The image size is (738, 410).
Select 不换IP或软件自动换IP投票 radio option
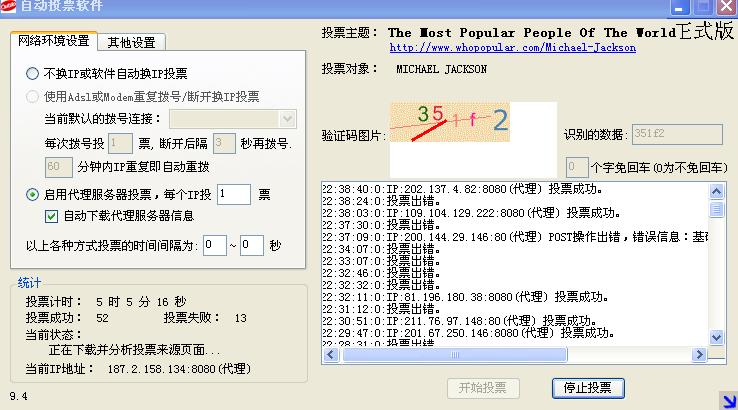point(32,73)
